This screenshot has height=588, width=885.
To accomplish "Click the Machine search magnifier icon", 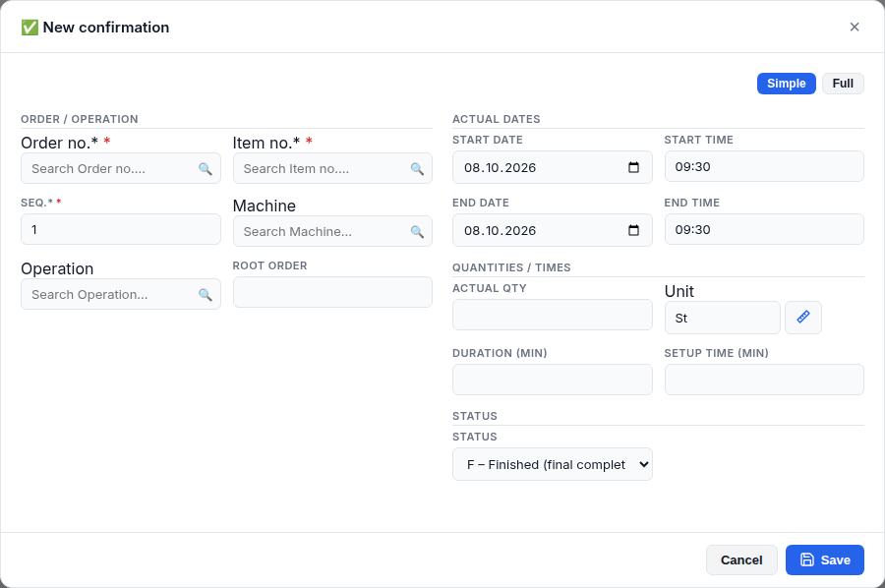I will click(x=417, y=231).
